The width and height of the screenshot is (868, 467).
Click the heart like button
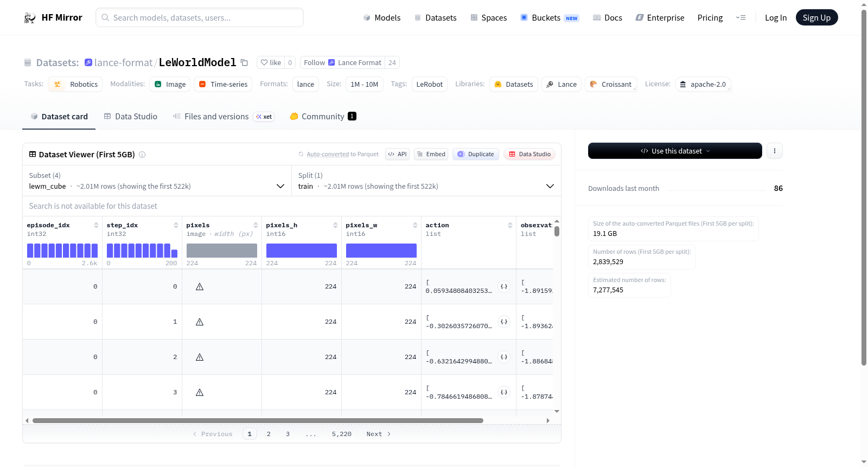click(x=271, y=62)
